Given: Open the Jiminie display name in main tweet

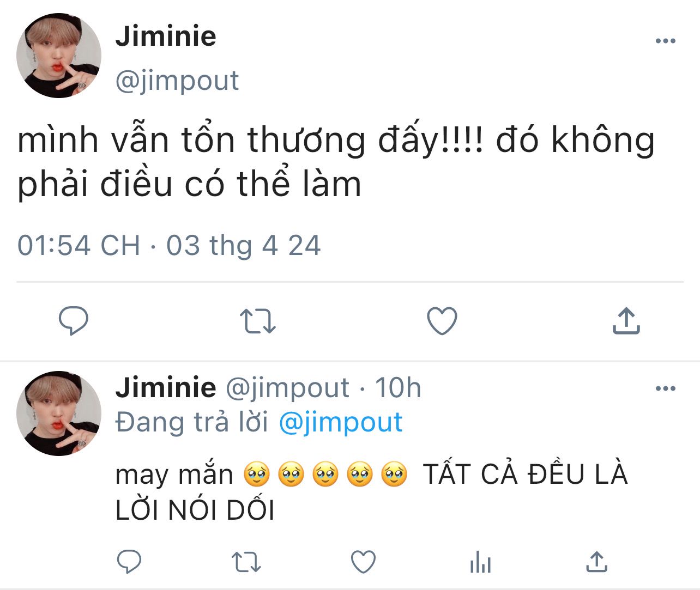Looking at the screenshot, I should (166, 36).
